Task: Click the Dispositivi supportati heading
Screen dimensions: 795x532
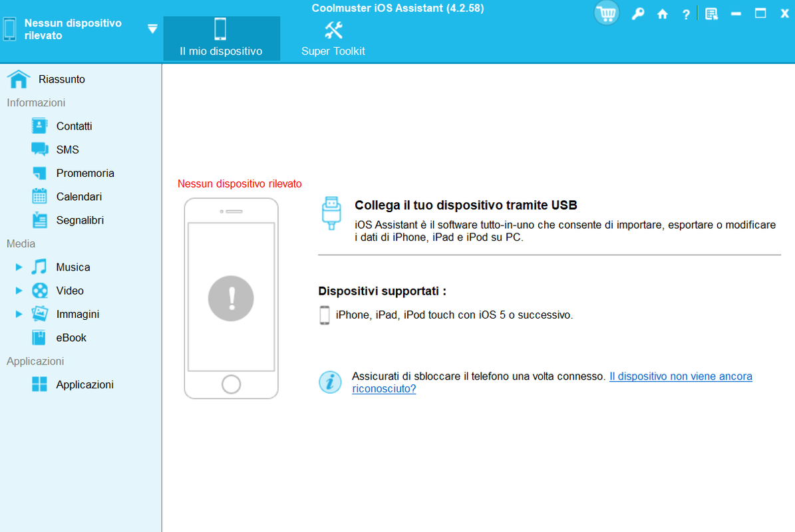Action: click(x=382, y=291)
